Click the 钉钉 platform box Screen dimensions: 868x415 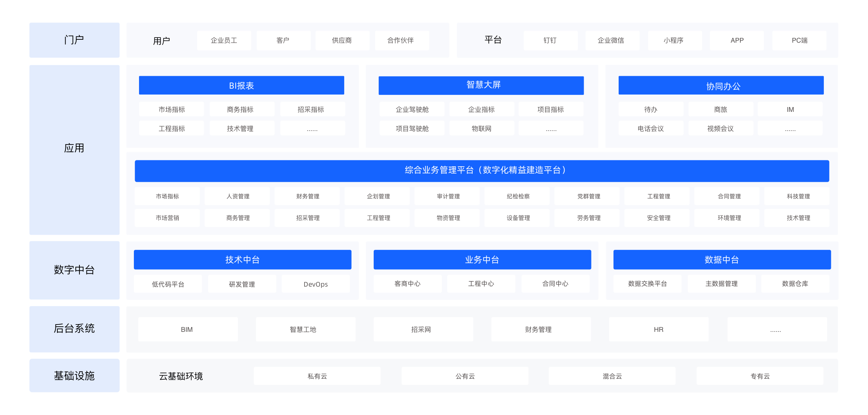point(551,40)
